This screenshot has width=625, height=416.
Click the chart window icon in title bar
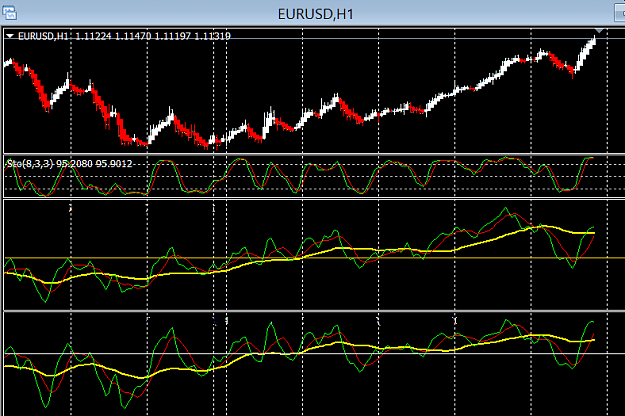[9, 12]
